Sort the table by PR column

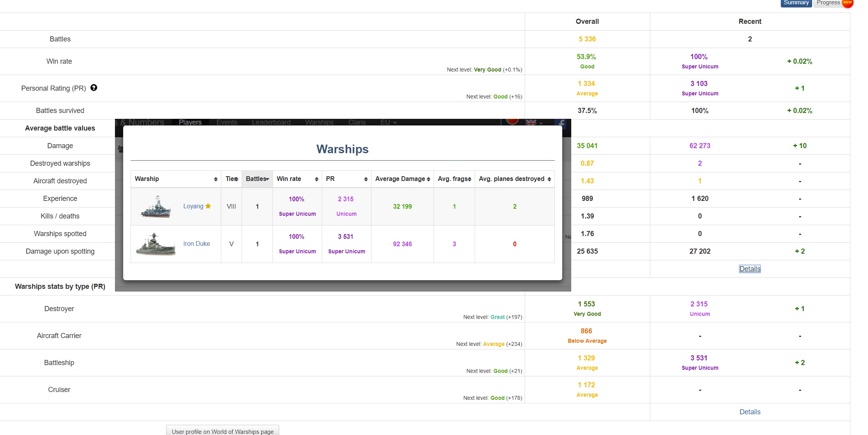[346, 179]
